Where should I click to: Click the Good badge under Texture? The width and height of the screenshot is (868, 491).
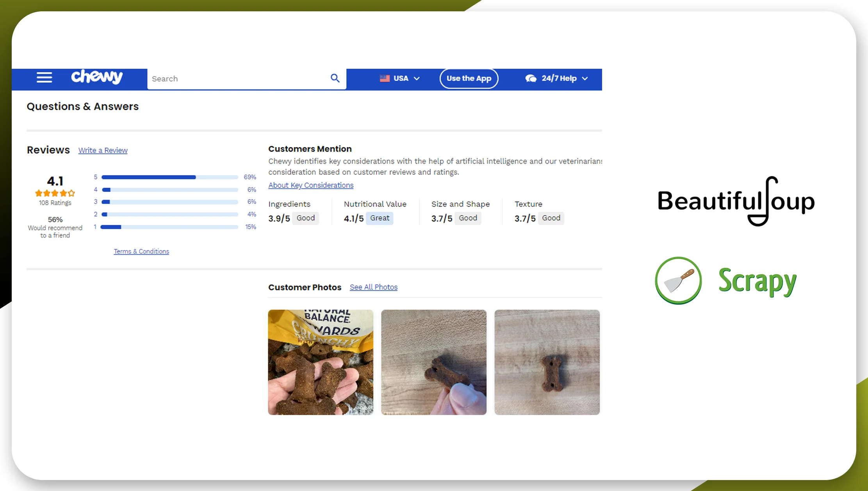551,218
